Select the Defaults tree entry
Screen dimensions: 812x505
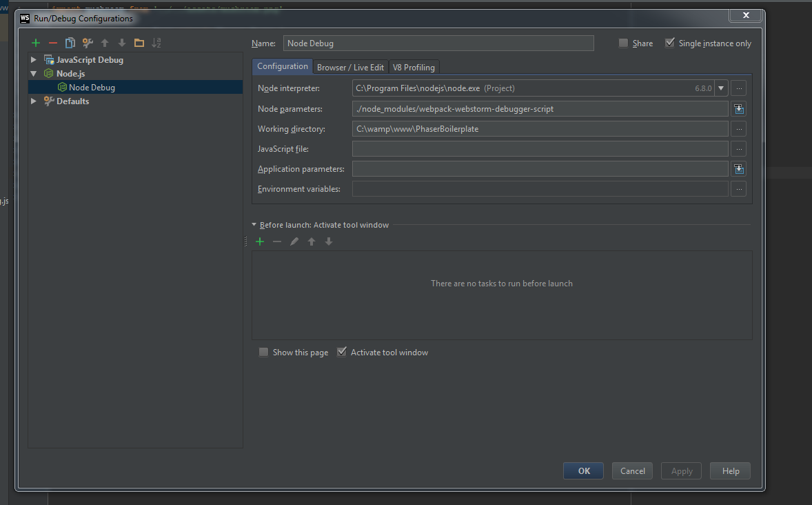tap(72, 101)
